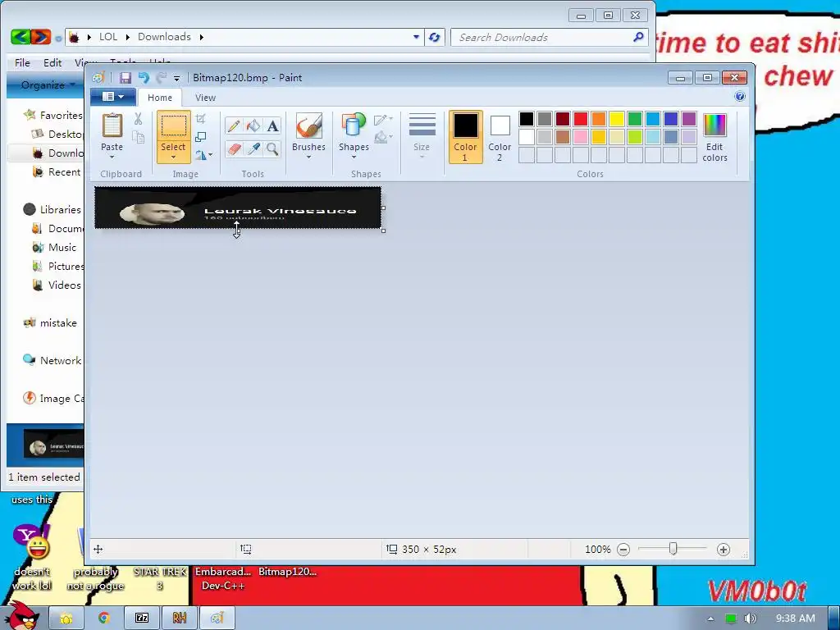
Task: Click the Paste clipboard icon
Action: point(112,126)
